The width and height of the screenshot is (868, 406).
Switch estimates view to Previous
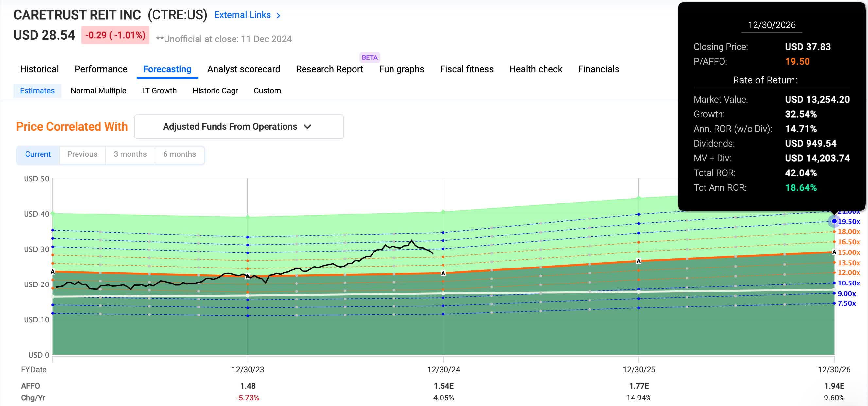point(82,154)
